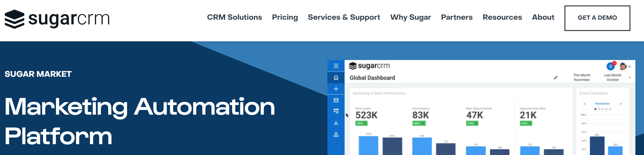The width and height of the screenshot is (644, 155).
Task: Click the +60% green badge
Action: click(419, 123)
